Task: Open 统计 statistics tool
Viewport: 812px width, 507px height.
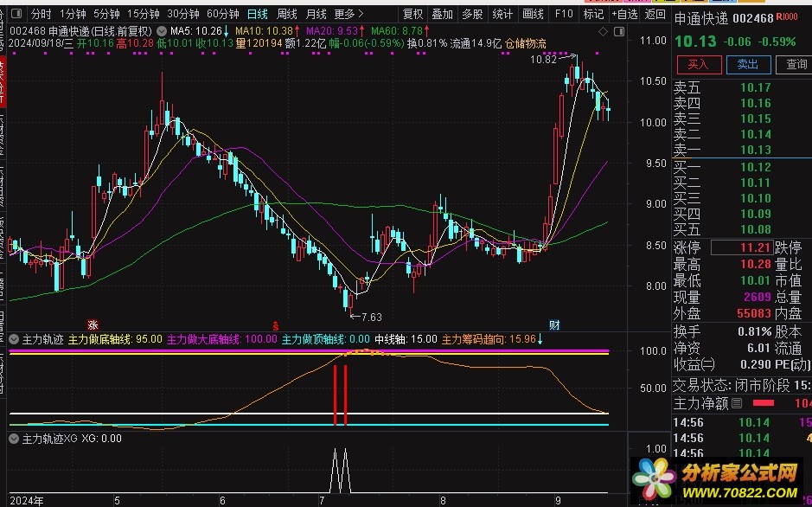Action: tap(502, 14)
